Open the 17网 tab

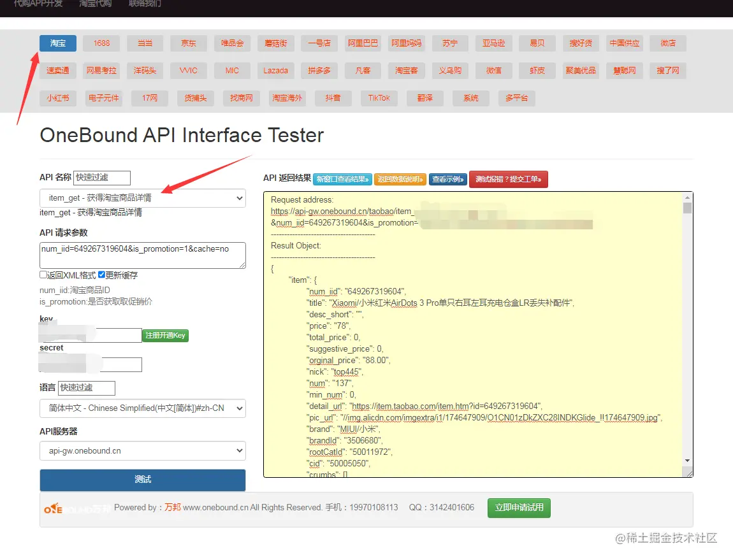tap(150, 98)
